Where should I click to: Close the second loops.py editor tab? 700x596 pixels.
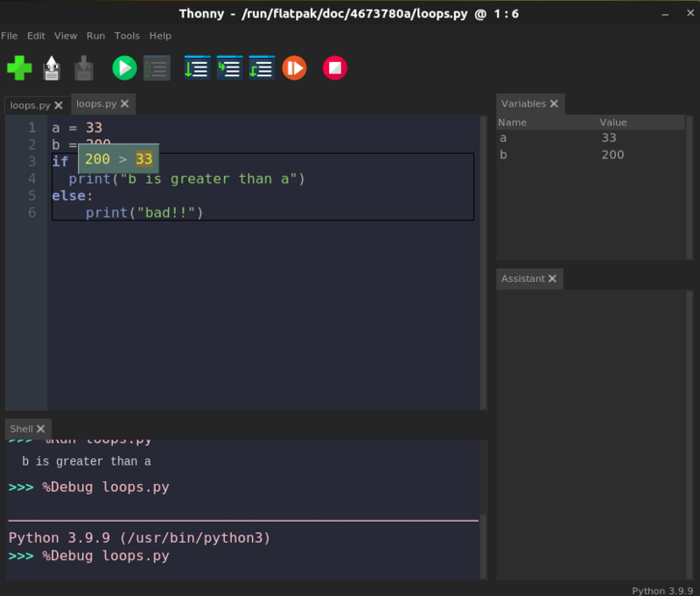coord(125,104)
